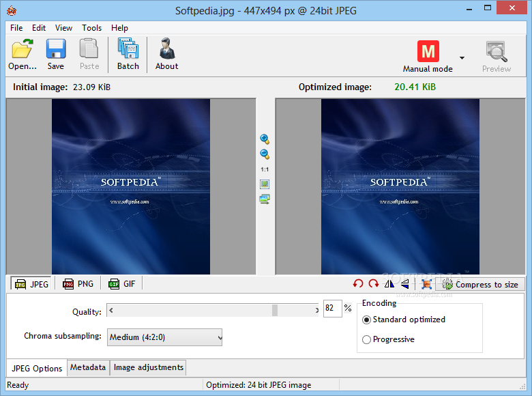Switch to the GIF format tab
This screenshot has height=396, width=532.
(122, 283)
